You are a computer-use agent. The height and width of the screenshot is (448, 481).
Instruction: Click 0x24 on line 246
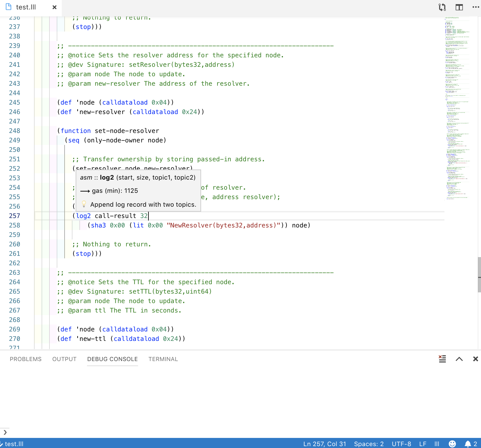point(189,112)
